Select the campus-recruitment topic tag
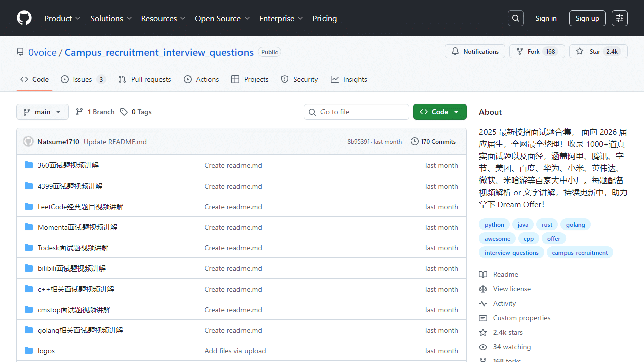This screenshot has height=362, width=644. tap(580, 253)
